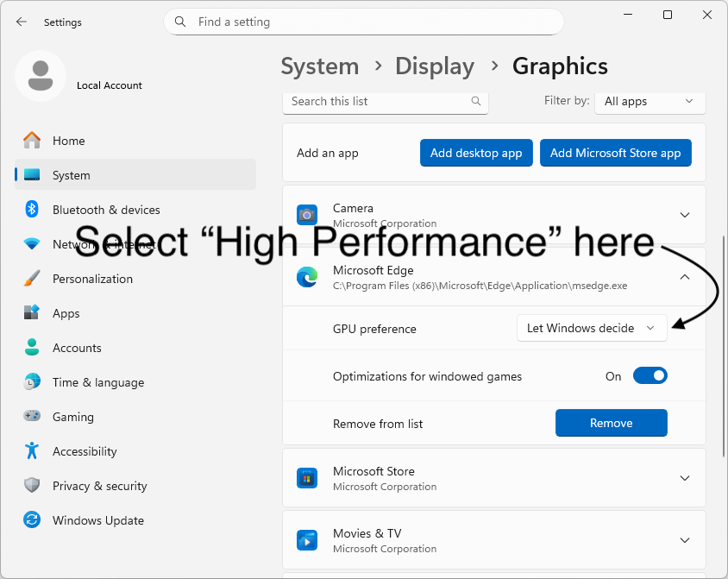
Task: Open the GPU preference dropdown
Action: (x=591, y=328)
